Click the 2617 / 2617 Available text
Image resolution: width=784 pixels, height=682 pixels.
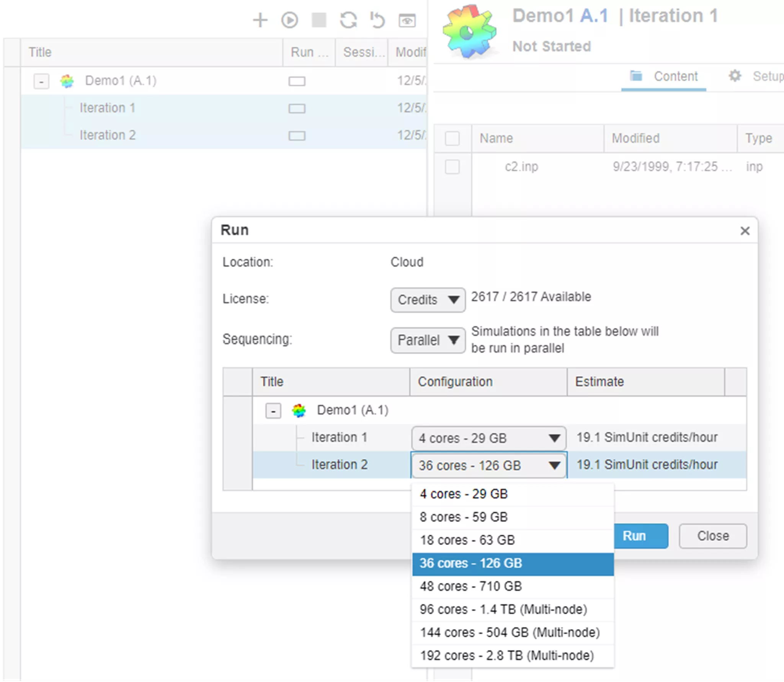pos(531,297)
